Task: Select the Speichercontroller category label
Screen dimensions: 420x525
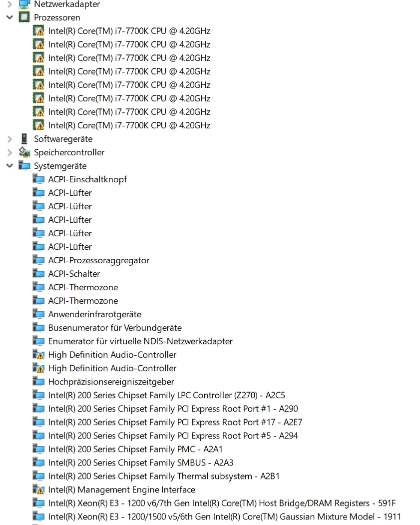Action: 69,152
